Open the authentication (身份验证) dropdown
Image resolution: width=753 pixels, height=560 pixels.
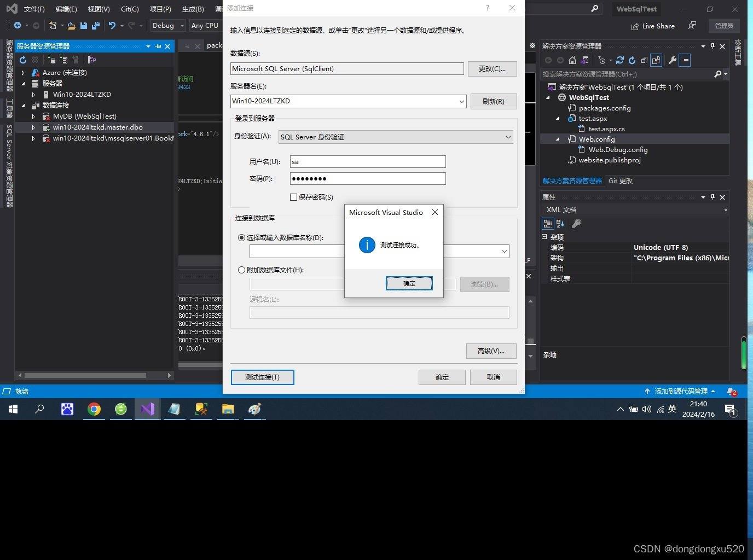pos(508,137)
